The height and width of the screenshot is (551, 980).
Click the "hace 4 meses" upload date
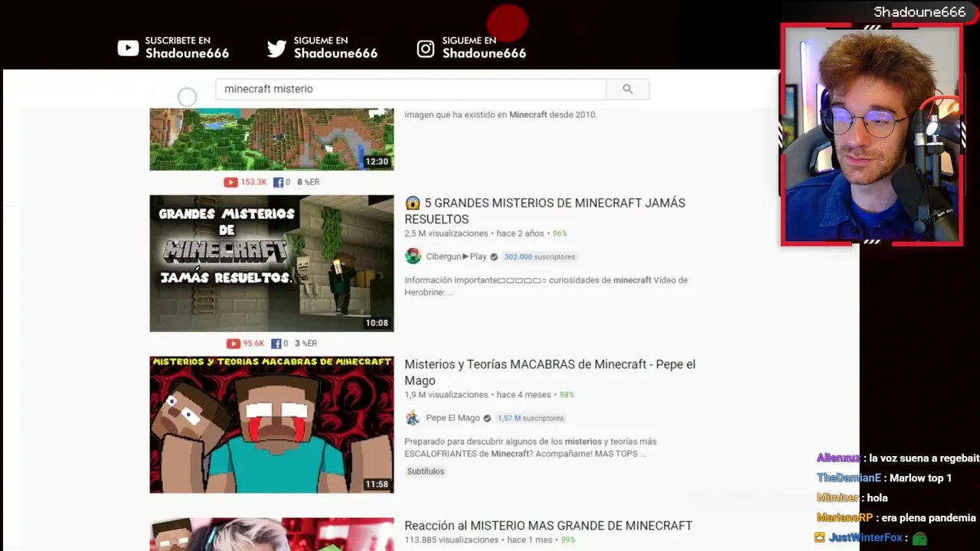coord(524,395)
